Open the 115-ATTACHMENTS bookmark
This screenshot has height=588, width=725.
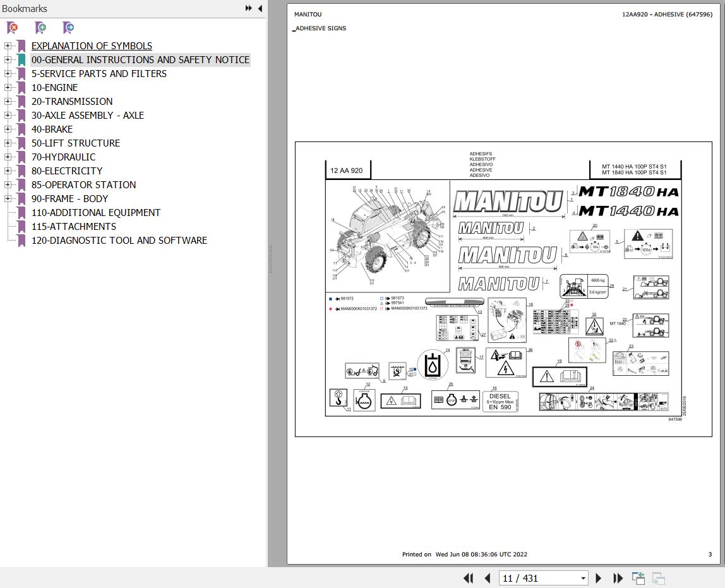coord(74,226)
